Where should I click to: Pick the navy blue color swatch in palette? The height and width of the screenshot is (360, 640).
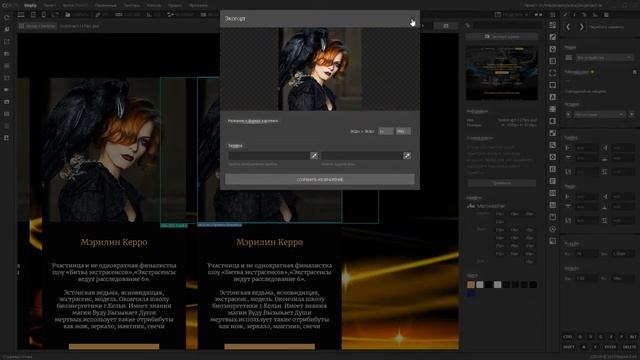(x=471, y=293)
